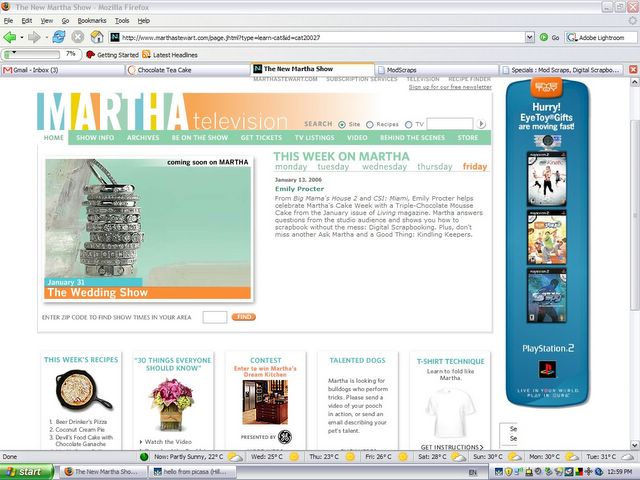The image size is (640, 480).
Task: Click the green weather globe icon in status bar
Action: coord(144,457)
